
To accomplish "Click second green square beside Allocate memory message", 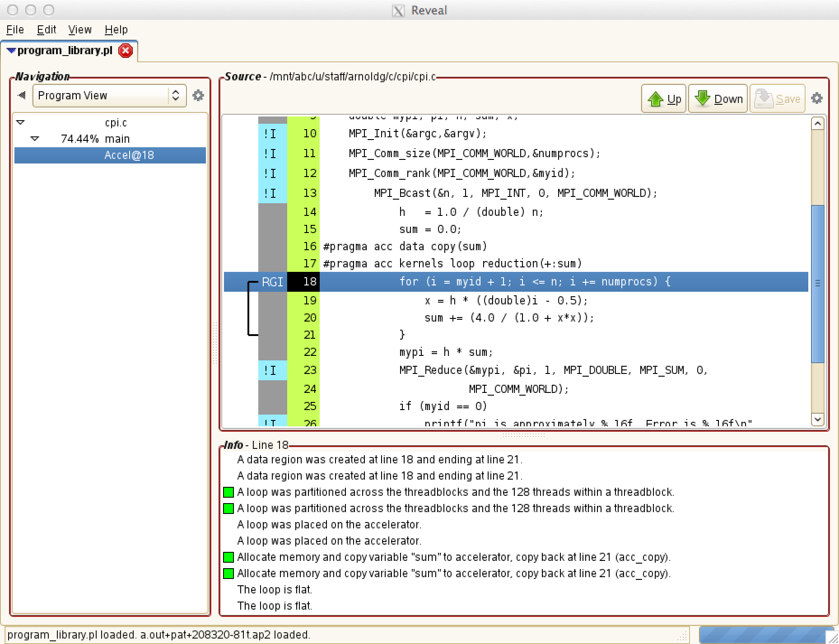I will (x=228, y=574).
